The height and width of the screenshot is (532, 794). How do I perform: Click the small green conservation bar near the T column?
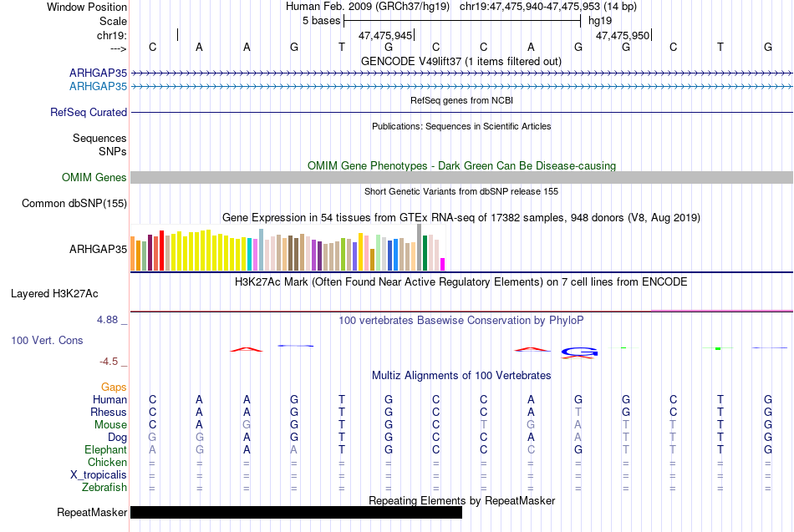click(x=718, y=348)
